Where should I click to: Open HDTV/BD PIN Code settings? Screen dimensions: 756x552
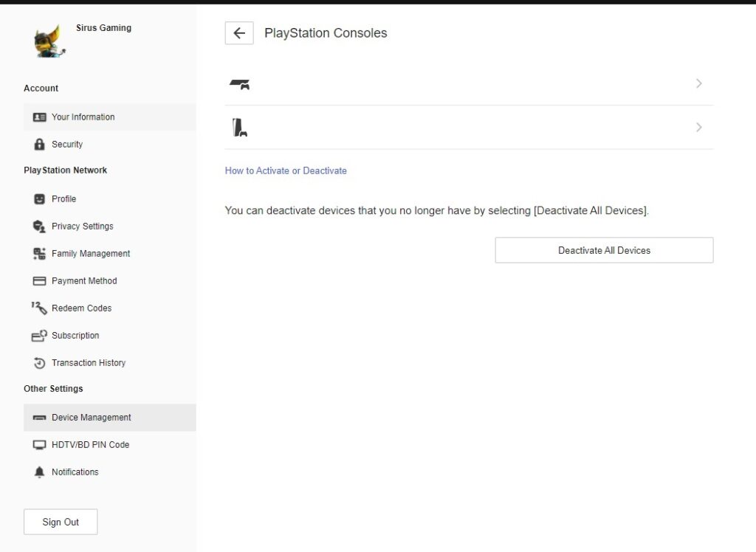pyautogui.click(x=110, y=445)
